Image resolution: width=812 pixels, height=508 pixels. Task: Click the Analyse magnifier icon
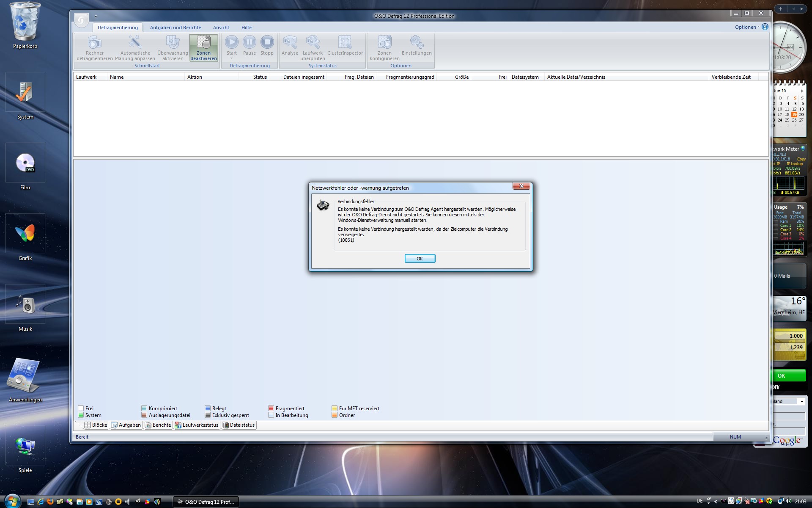click(290, 42)
